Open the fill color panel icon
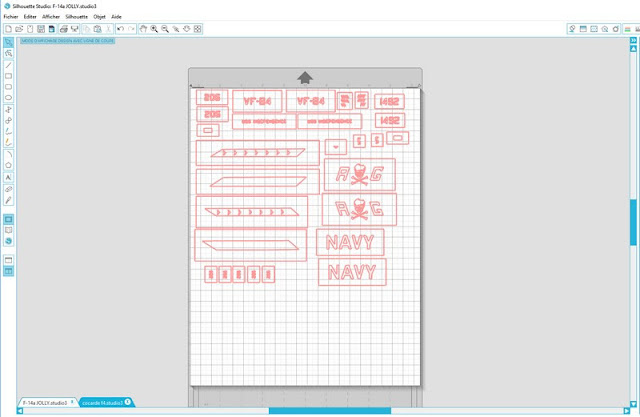Screen dimensions: 640x417 [572, 29]
